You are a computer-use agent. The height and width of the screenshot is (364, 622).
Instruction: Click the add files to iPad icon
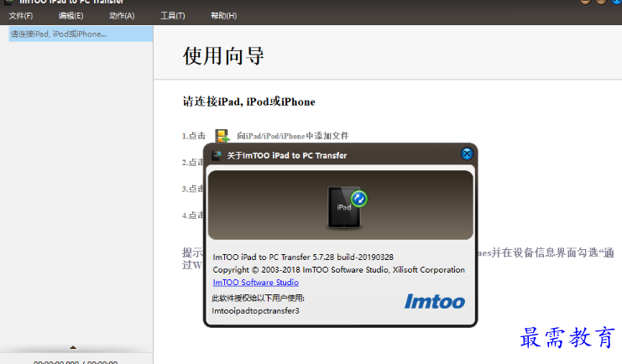point(222,136)
